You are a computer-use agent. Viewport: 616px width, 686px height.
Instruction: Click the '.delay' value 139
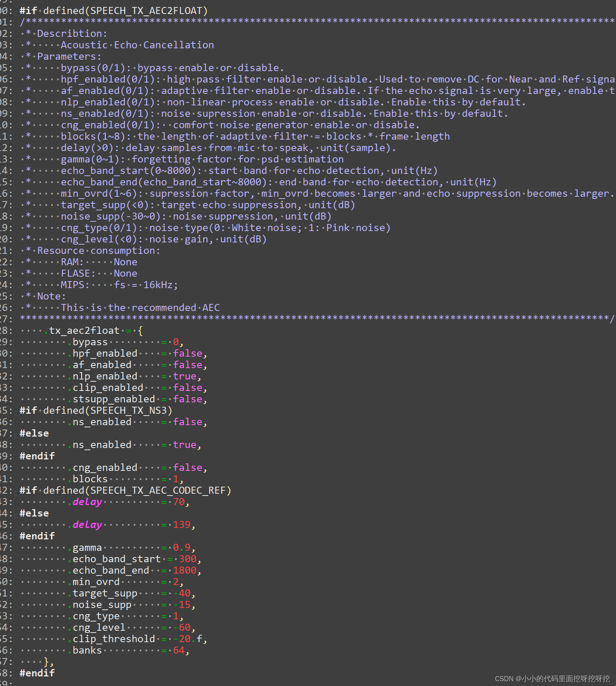[182, 525]
